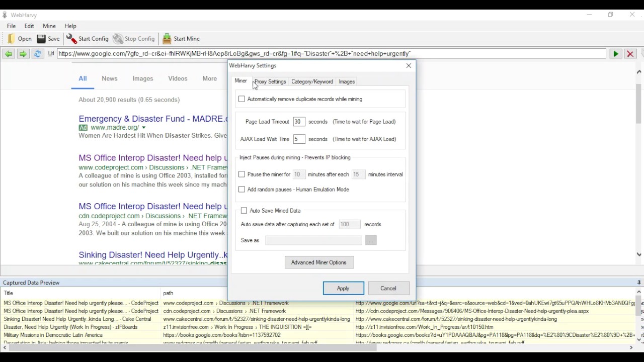Open the News tab in Google results
The height and width of the screenshot is (362, 644).
(110, 78)
